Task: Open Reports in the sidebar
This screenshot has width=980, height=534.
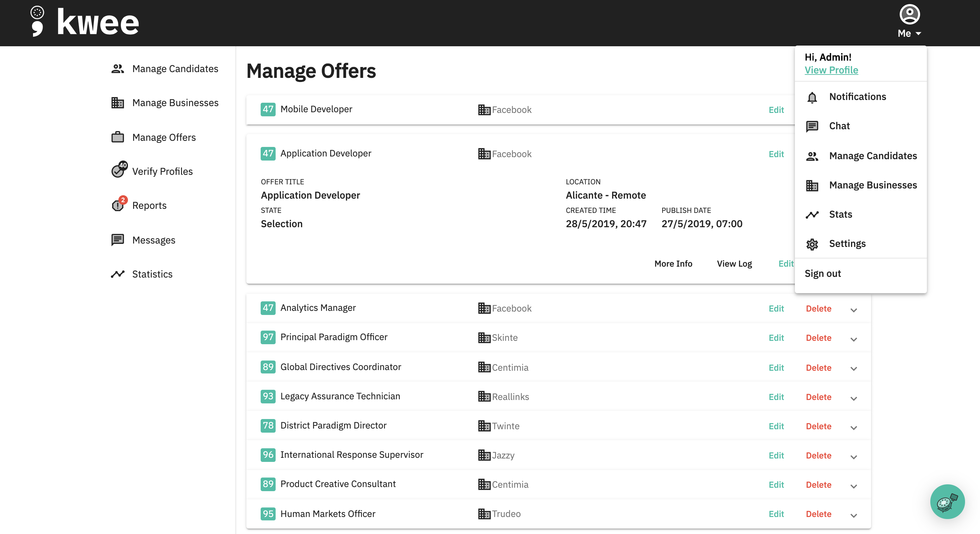Action: [149, 205]
